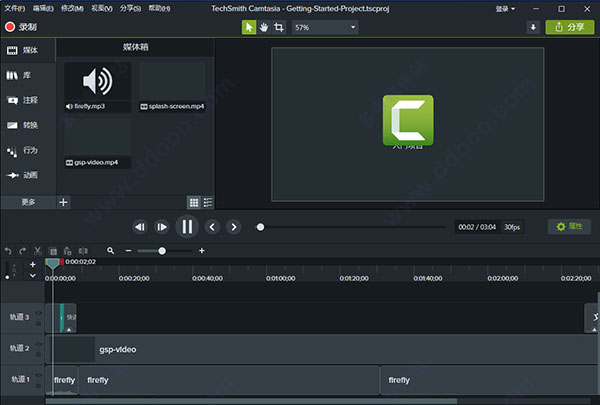The height and width of the screenshot is (405, 600).
Task: Click the timeline playhead marker
Action: click(x=53, y=263)
